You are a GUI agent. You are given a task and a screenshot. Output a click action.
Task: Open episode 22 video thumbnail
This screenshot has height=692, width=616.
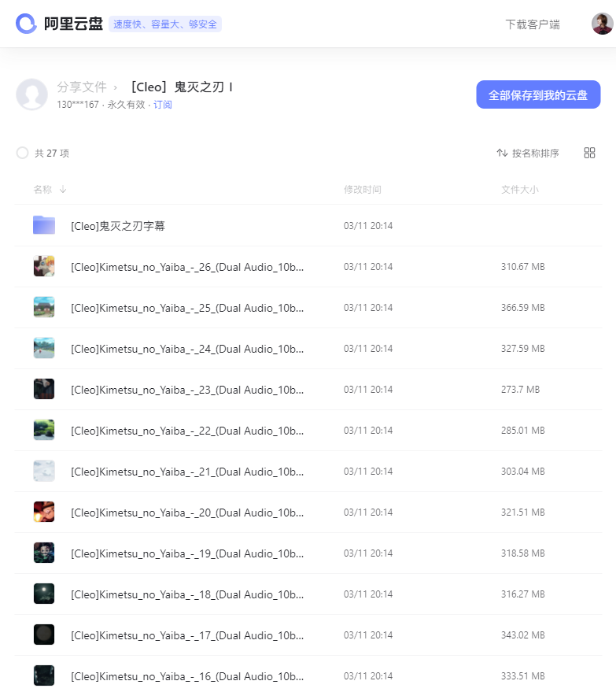click(x=44, y=430)
